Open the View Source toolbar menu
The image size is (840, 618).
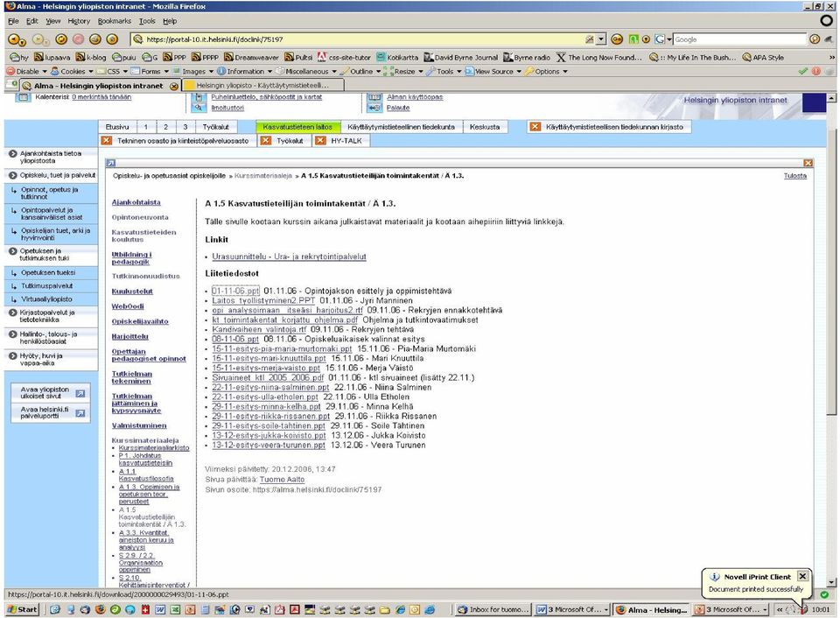tap(493, 71)
